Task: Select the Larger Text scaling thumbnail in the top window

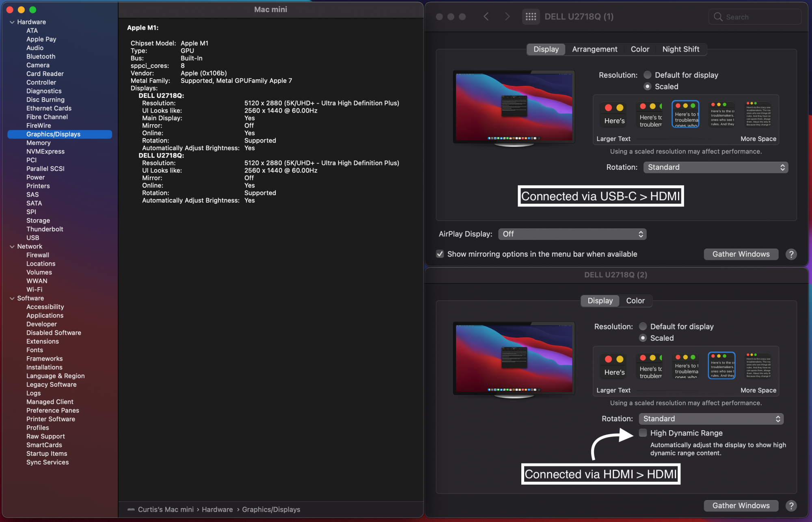Action: (x=614, y=114)
